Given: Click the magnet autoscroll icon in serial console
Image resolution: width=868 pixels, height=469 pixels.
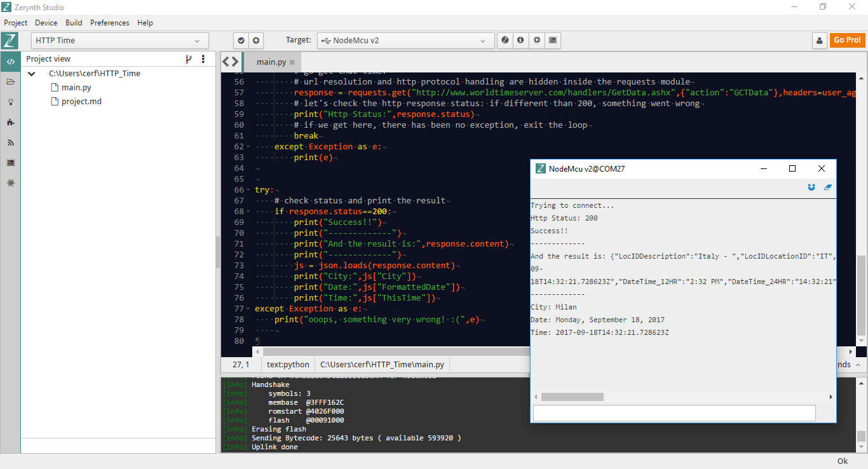Looking at the screenshot, I should click(811, 187).
